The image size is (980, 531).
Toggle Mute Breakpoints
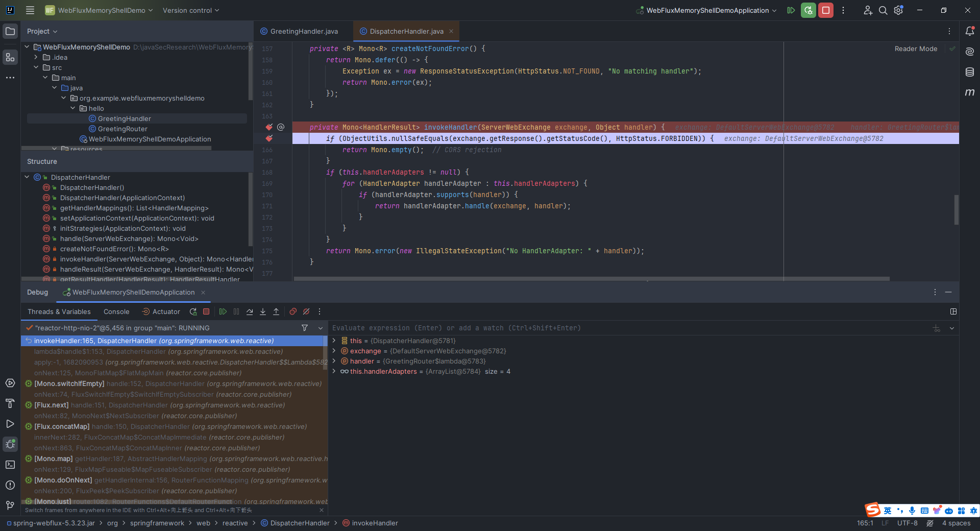tap(306, 311)
